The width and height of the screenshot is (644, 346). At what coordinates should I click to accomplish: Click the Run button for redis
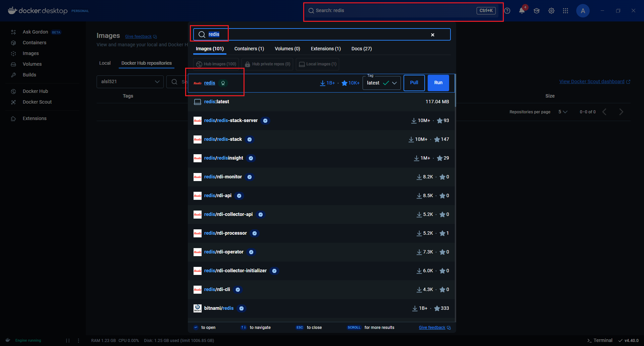point(438,83)
